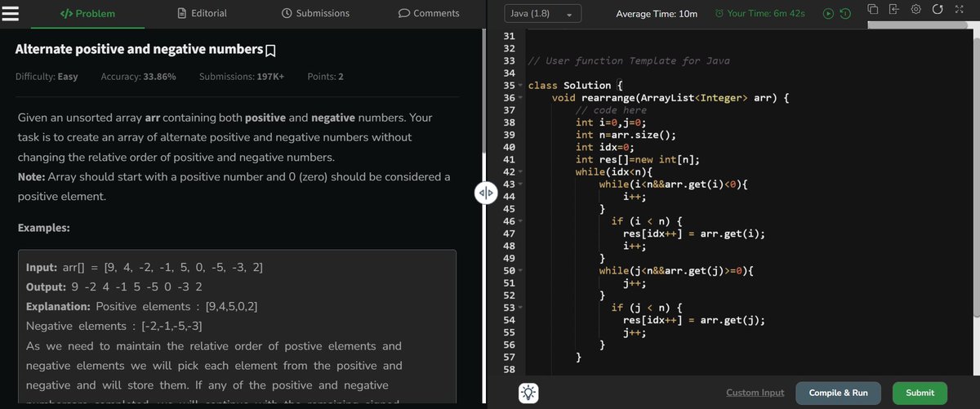The image size is (980, 409).
Task: Collapse code fold arrow at line 36
Action: 520,98
